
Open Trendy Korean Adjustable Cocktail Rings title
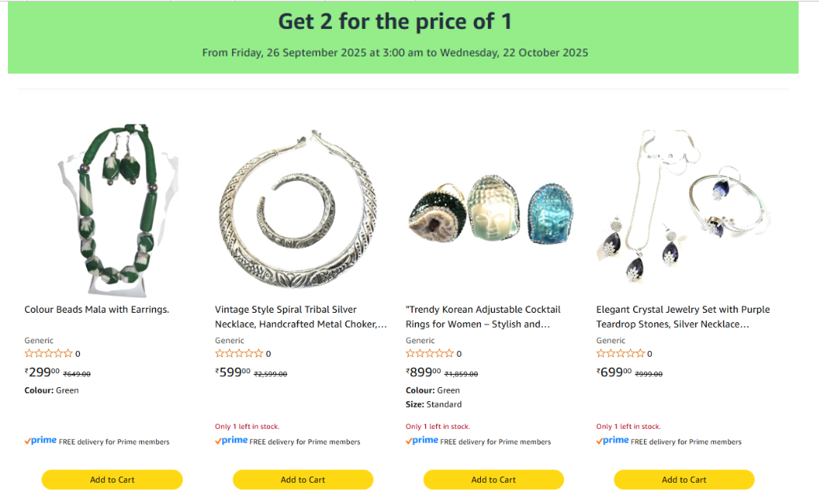point(483,317)
